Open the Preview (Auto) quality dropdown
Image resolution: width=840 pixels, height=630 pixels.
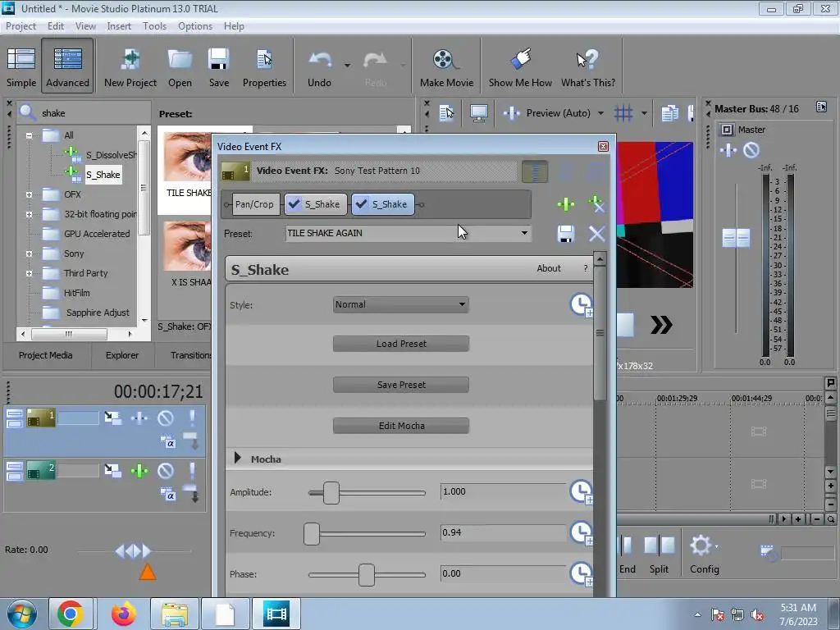[600, 113]
